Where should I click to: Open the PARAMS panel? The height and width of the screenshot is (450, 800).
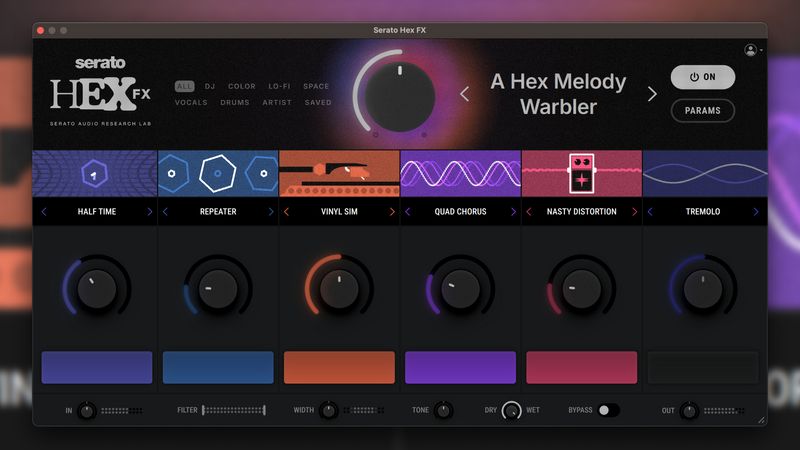[703, 111]
